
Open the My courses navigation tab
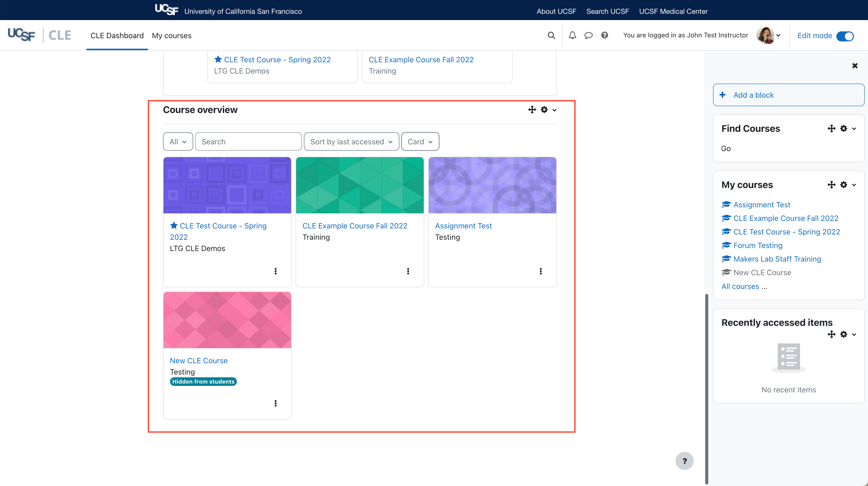pos(172,35)
